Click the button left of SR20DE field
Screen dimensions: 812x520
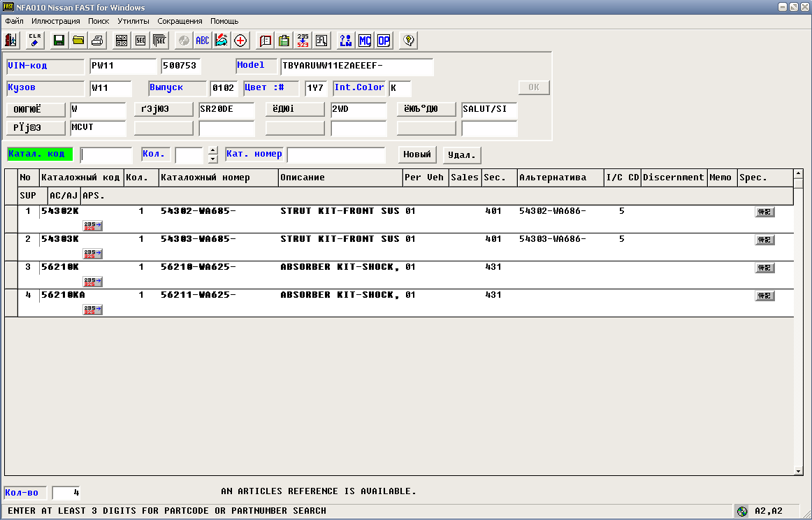[163, 109]
